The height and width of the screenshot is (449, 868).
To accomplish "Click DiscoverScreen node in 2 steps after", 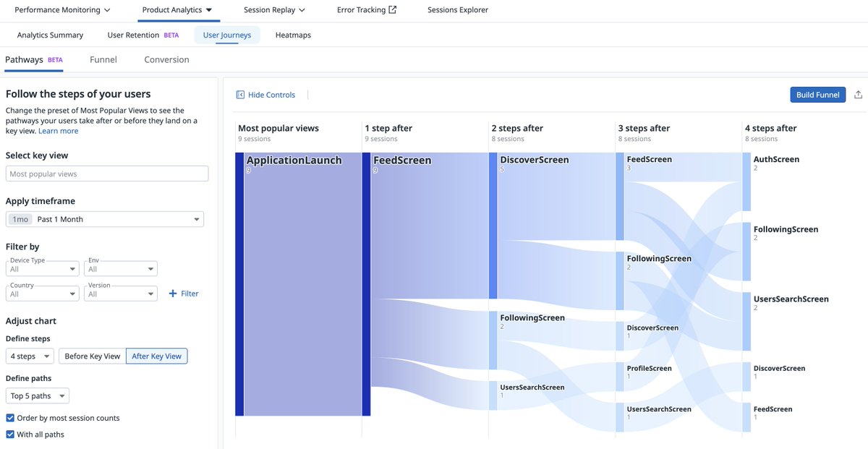I will 493,226.
